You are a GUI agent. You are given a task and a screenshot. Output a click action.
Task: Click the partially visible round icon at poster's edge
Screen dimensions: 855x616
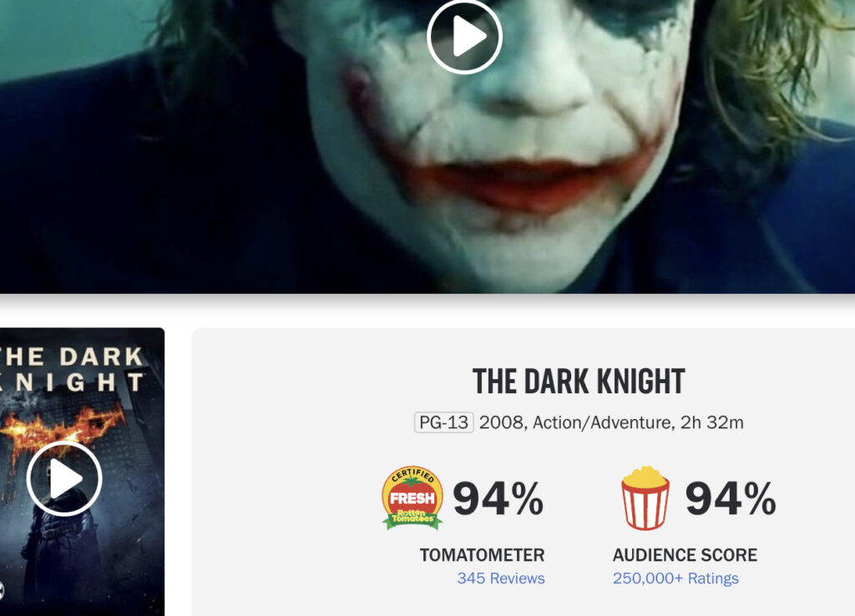(x=2, y=590)
